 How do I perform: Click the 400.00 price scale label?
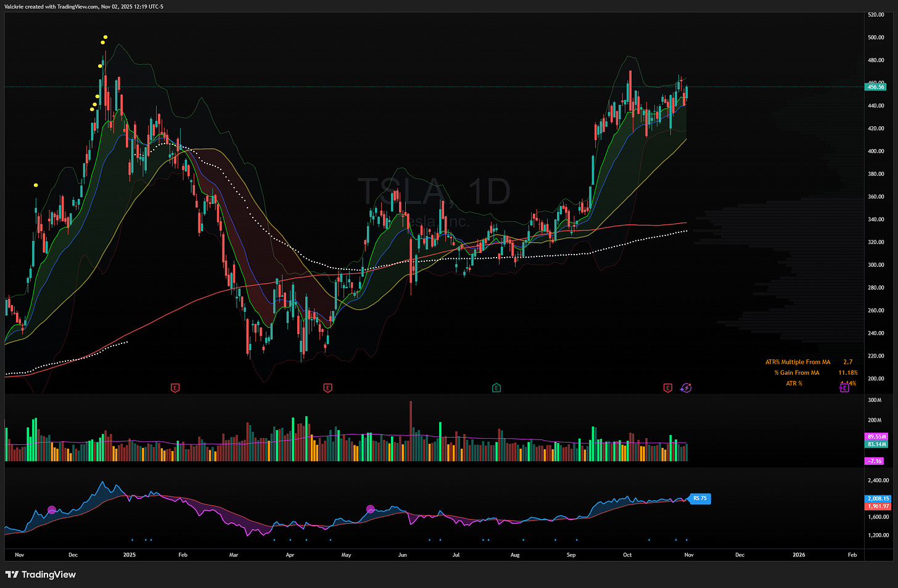(x=876, y=151)
